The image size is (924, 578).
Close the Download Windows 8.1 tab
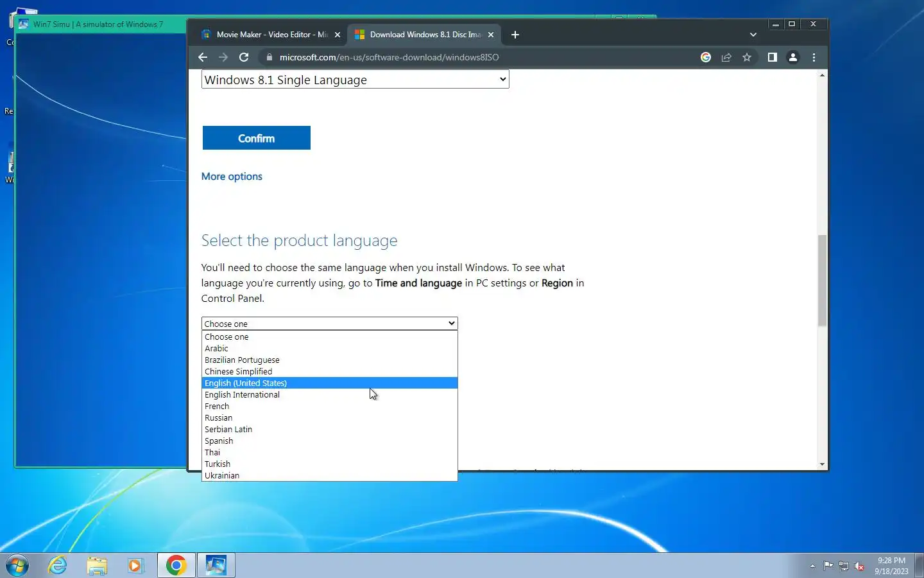tap(491, 35)
